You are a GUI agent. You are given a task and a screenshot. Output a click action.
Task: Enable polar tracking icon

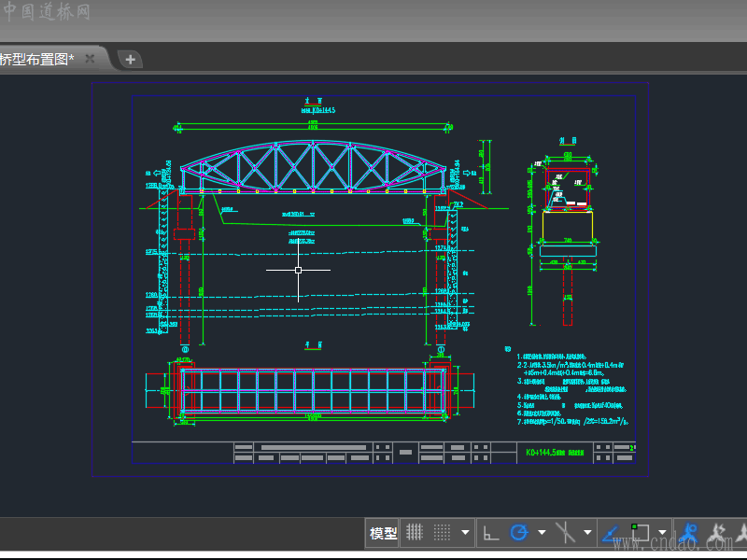pyautogui.click(x=519, y=533)
